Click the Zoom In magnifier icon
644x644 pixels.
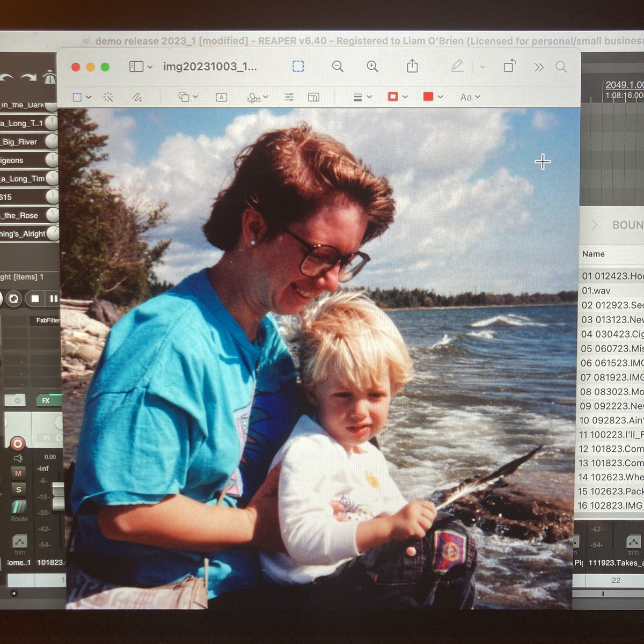pos(372,67)
